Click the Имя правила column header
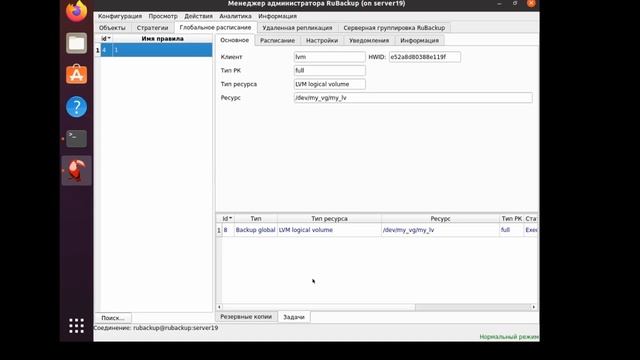 click(162, 38)
